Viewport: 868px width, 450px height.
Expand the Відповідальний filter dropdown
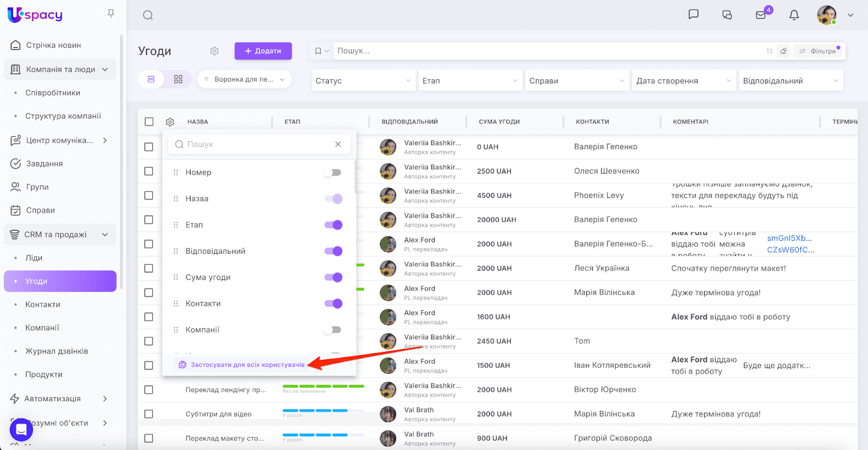click(790, 81)
